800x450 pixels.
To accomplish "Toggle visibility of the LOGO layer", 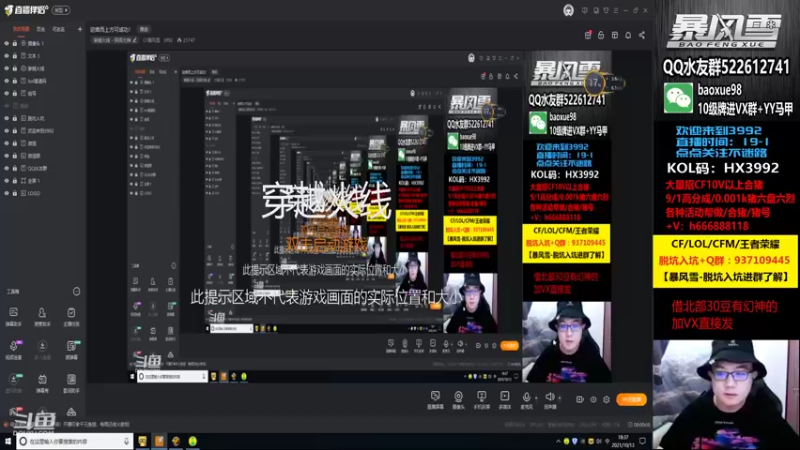I will point(6,193).
